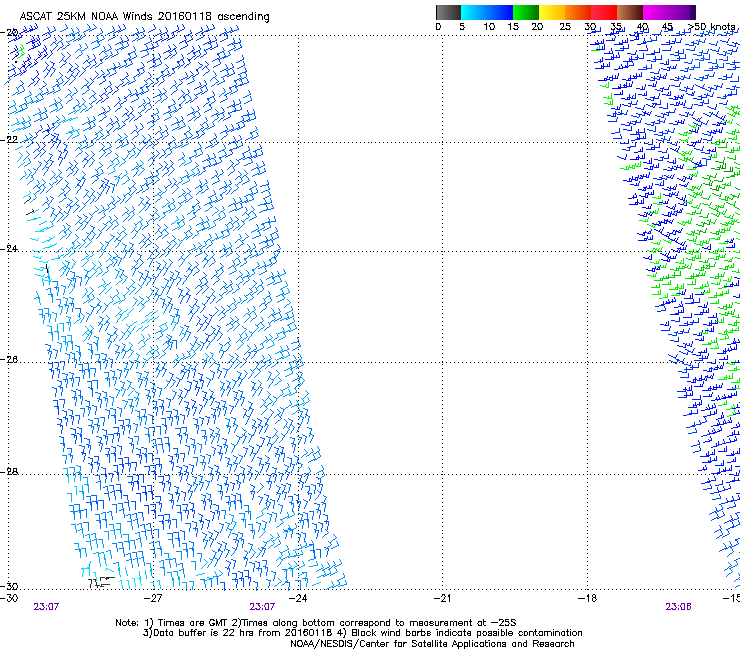Select the gray 0-5 knots color segment

coord(448,12)
